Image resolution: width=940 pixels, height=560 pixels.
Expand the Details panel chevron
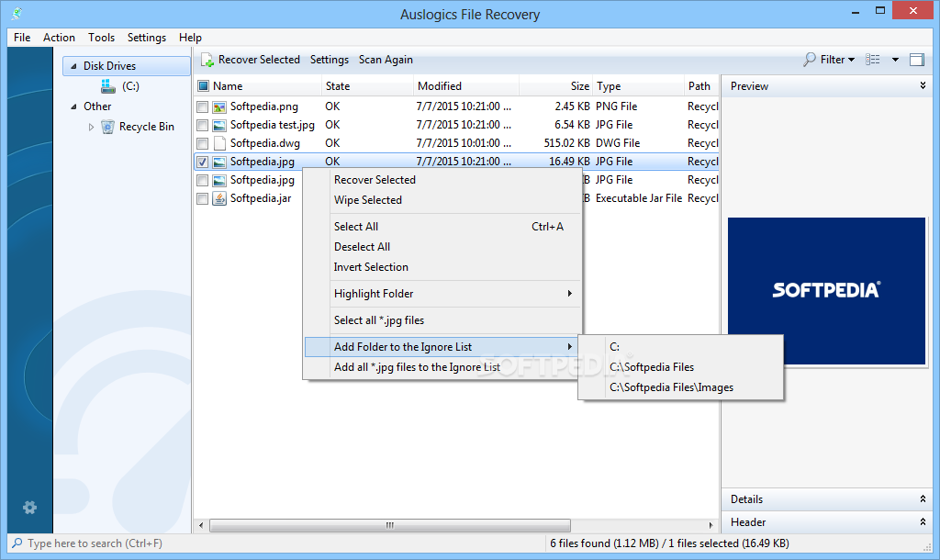pos(923,498)
